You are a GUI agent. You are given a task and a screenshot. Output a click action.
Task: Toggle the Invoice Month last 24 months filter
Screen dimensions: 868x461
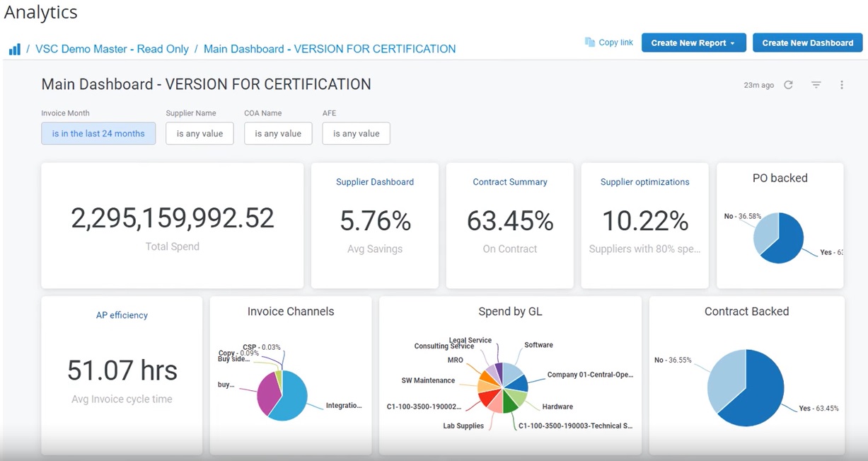tap(98, 133)
